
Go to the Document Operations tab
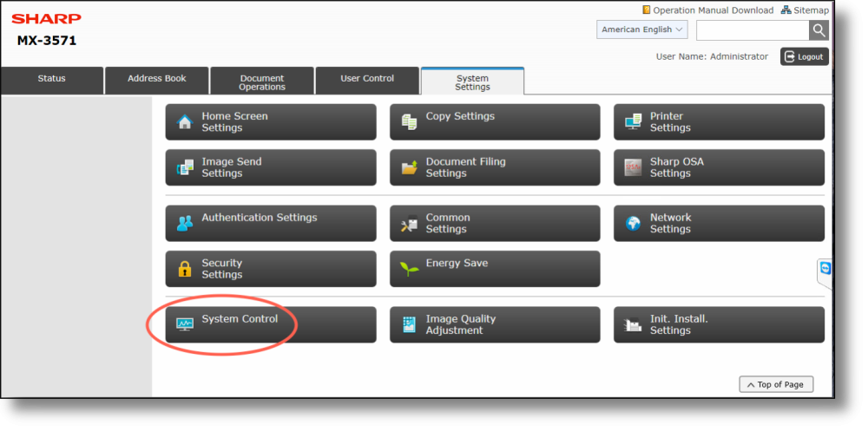(262, 81)
